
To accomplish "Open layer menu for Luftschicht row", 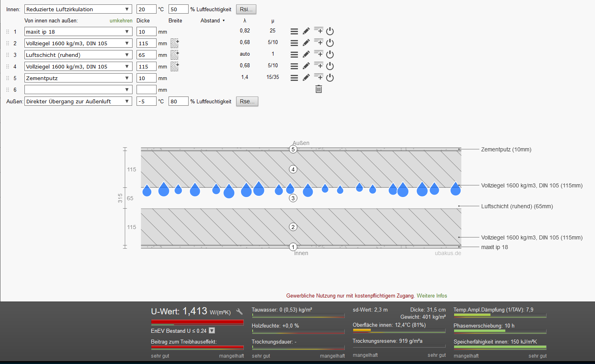I will coord(294,54).
